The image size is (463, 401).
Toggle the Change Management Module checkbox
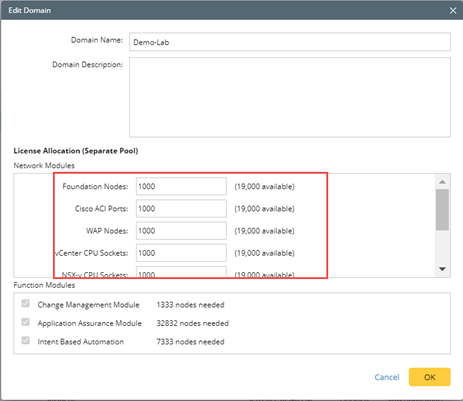26,304
